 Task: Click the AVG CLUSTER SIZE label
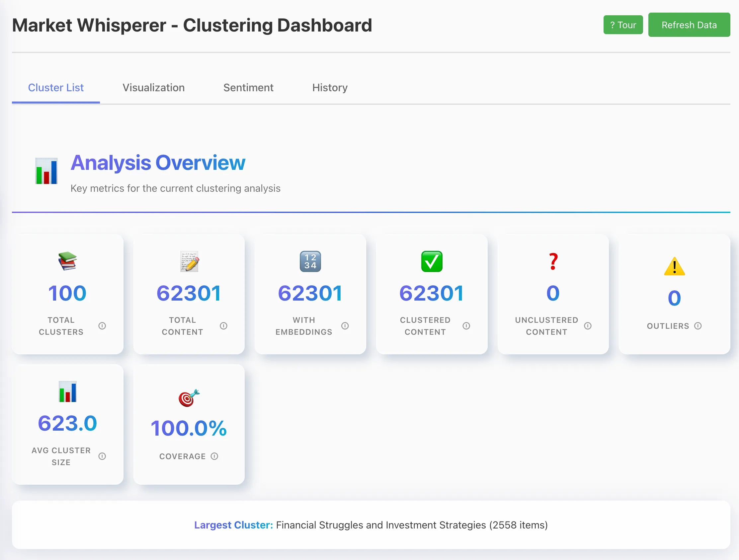point(61,456)
